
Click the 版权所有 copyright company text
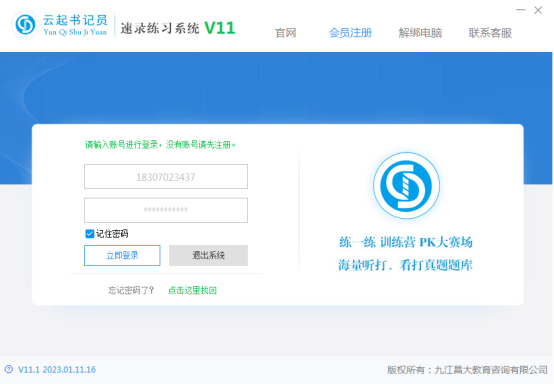[467, 370]
